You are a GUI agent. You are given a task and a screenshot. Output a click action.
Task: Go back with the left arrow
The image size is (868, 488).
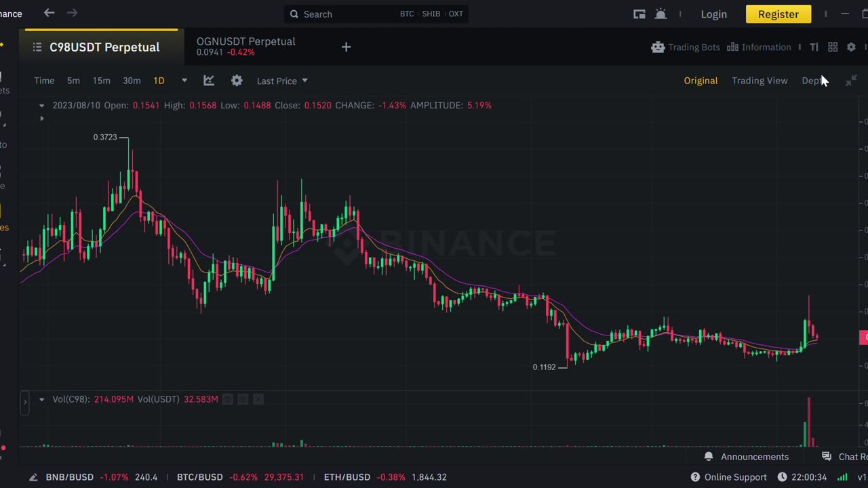pos(49,13)
